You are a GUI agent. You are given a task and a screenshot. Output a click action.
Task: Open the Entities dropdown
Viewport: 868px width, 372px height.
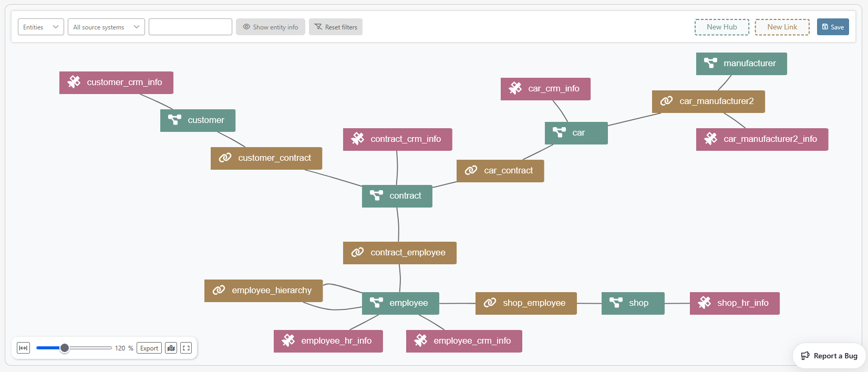coord(40,27)
